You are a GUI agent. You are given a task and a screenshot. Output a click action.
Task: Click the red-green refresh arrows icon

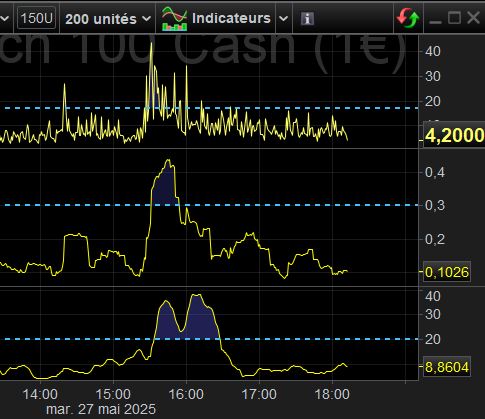tap(408, 18)
